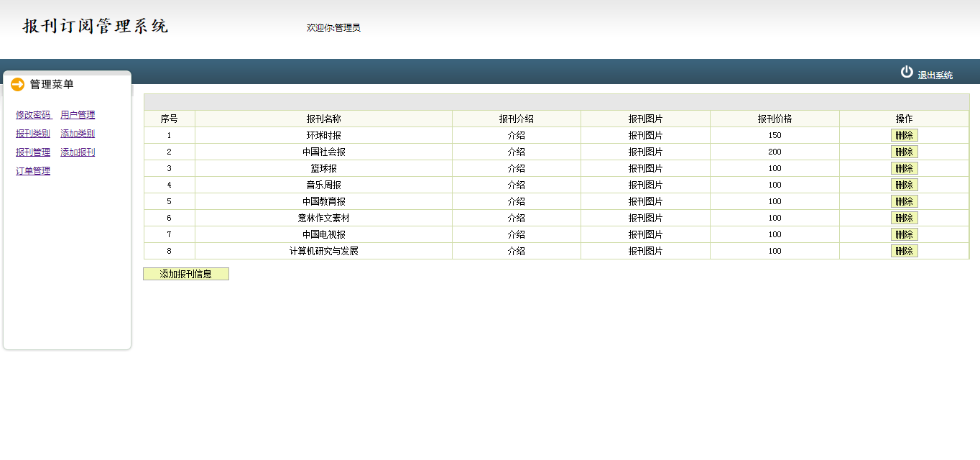The width and height of the screenshot is (980, 460).
Task: Click the power icon beside 退出系统
Action: click(907, 72)
